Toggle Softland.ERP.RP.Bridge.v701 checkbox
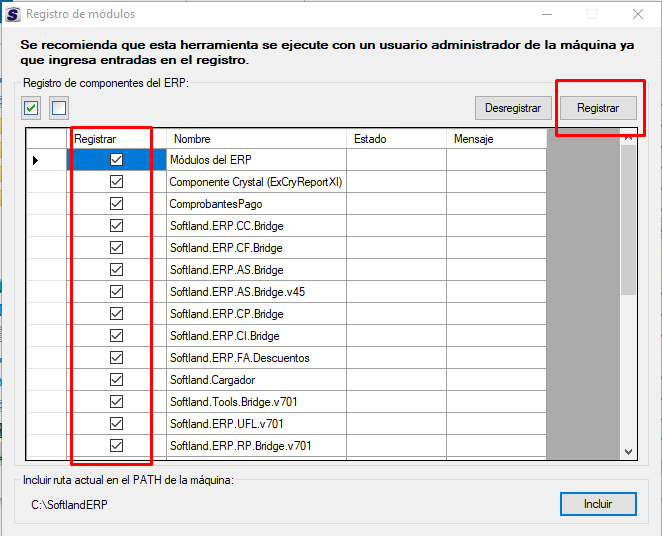662x536 pixels. (x=117, y=445)
